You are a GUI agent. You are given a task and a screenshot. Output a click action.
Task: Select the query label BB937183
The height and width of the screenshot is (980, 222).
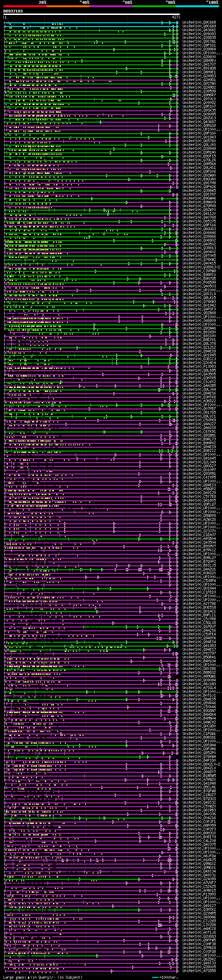13,11
